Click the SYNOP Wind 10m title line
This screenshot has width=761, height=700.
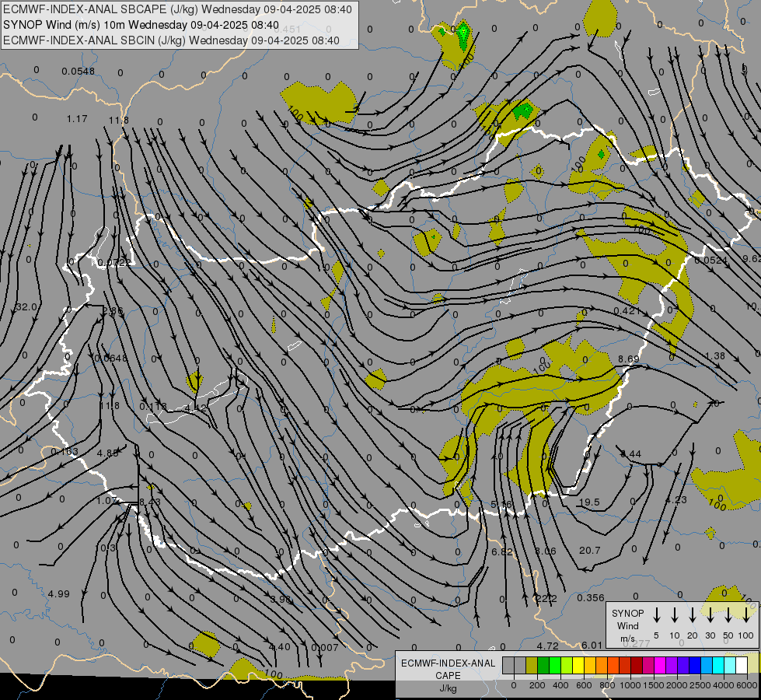[x=141, y=25]
